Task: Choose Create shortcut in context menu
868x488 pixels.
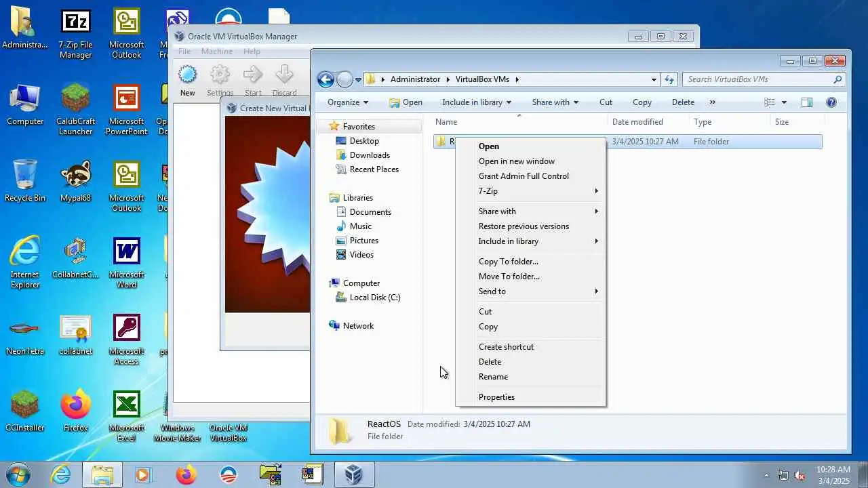Action: (530, 347)
